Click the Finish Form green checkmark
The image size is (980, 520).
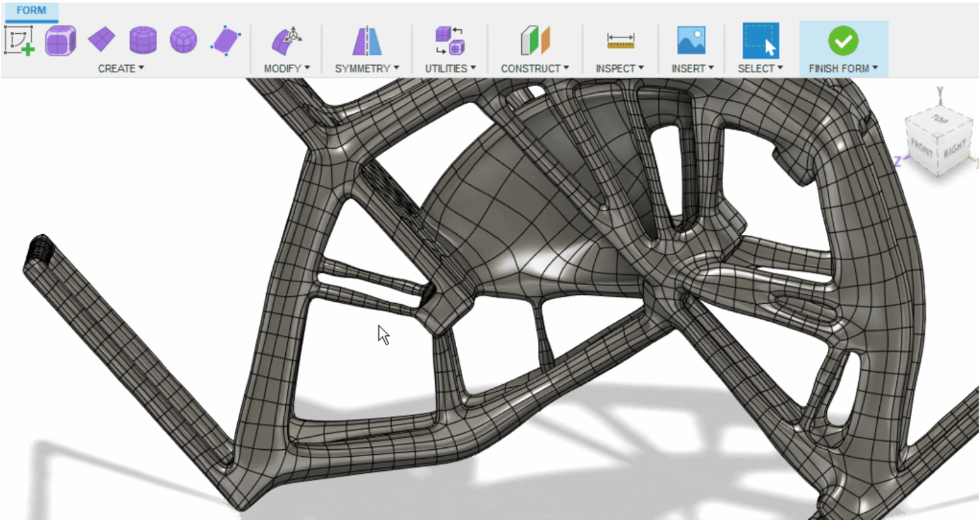point(843,40)
